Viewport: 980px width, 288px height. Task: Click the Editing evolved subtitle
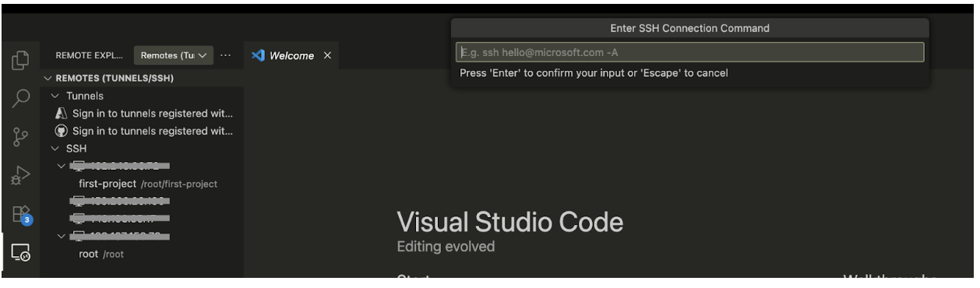tap(446, 247)
